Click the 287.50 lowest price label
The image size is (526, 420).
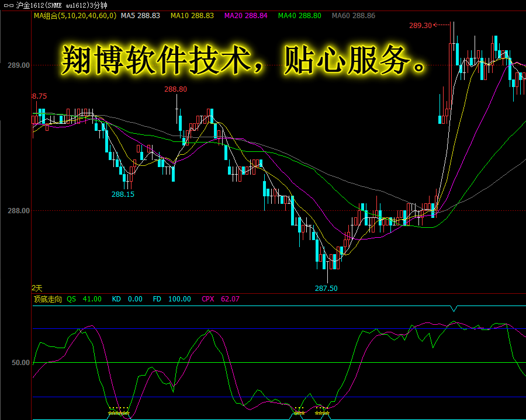(326, 288)
